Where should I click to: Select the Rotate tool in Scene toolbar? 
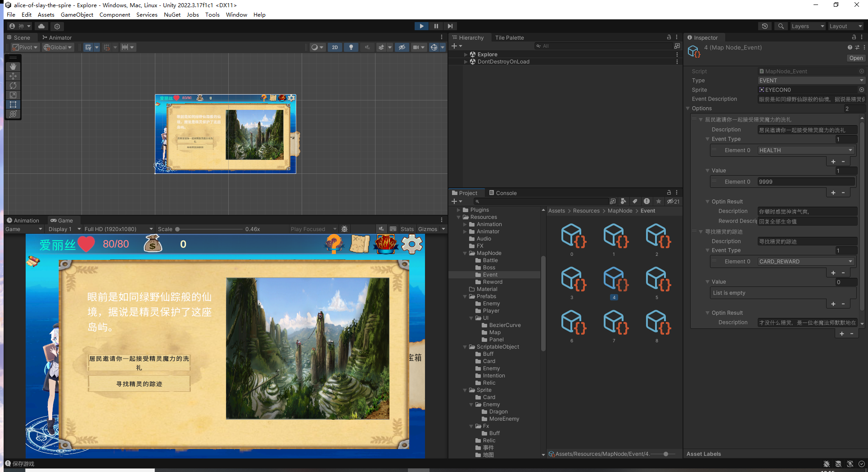click(13, 86)
